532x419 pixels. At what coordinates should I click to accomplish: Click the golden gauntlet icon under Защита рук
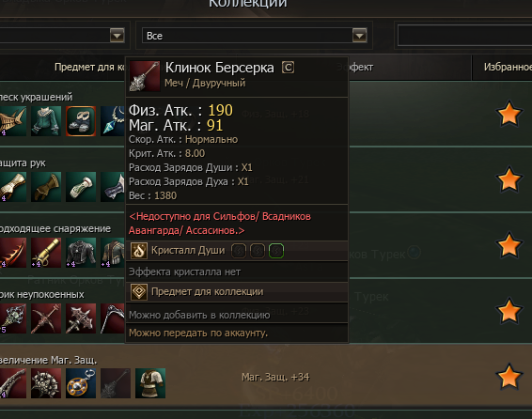tap(13, 187)
